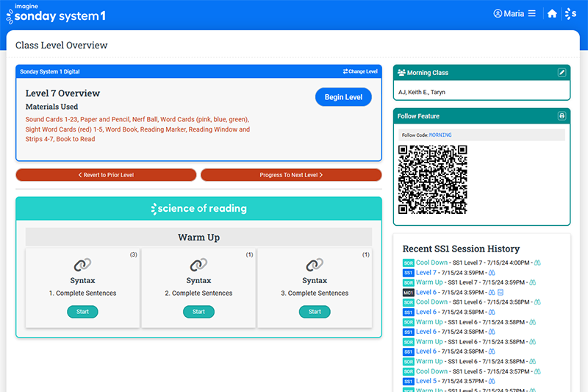Screen dimensions: 588x392
Task: Click Recent SS1 Session History heading
Action: 461,249
